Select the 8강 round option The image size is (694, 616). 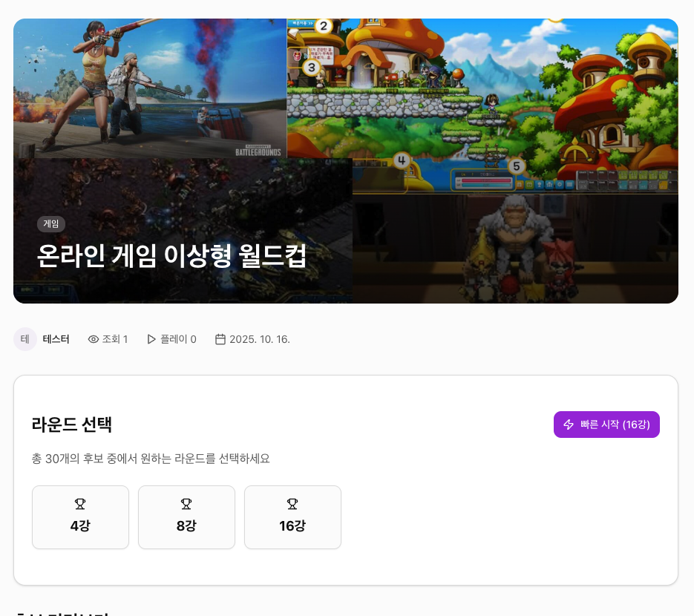pyautogui.click(x=186, y=517)
